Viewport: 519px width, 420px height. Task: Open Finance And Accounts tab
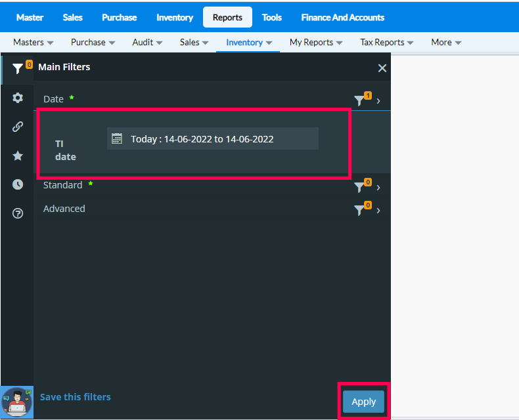pos(342,17)
